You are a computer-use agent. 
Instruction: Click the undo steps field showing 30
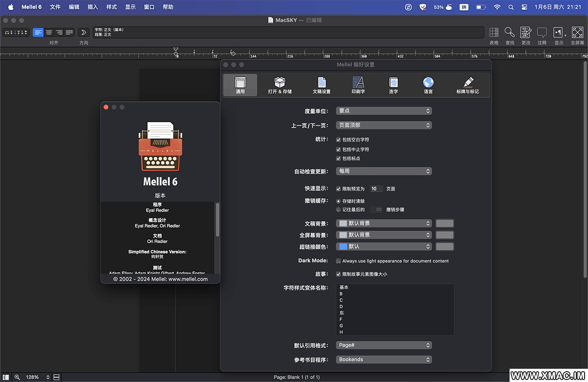pyautogui.click(x=376, y=210)
